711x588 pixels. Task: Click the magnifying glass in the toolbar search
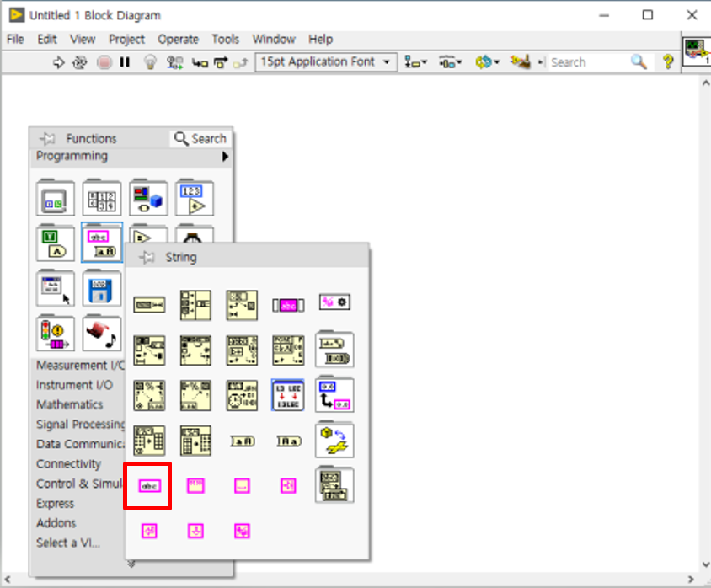639,61
